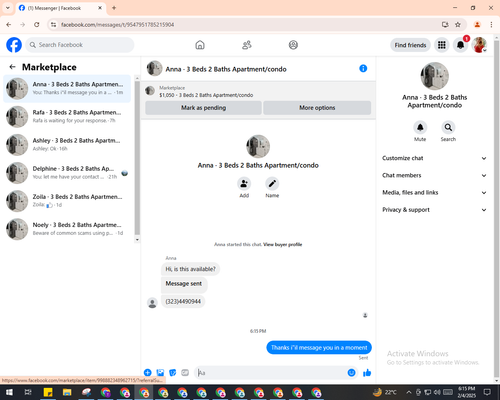Open the Home feed icon
The height and width of the screenshot is (400, 500).
pos(200,45)
